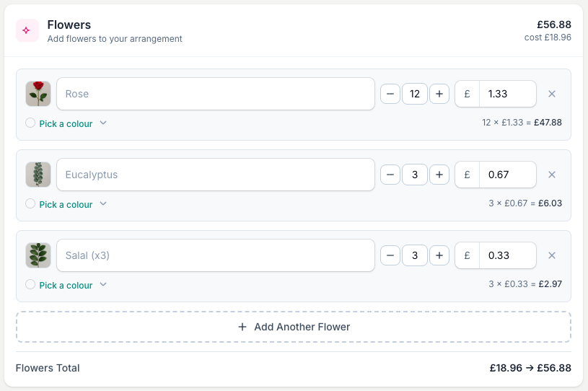
Task: Click the Rose flower thumbnail
Action: point(38,94)
